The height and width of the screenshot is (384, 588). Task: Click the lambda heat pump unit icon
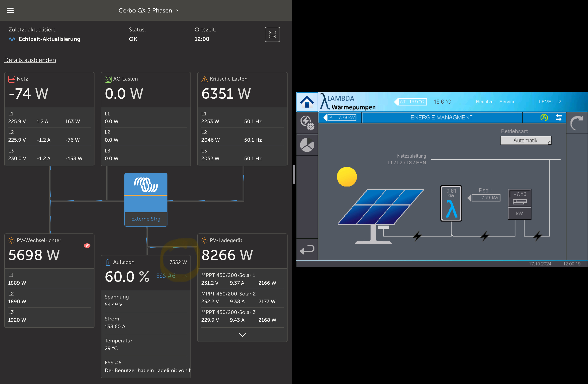[451, 203]
